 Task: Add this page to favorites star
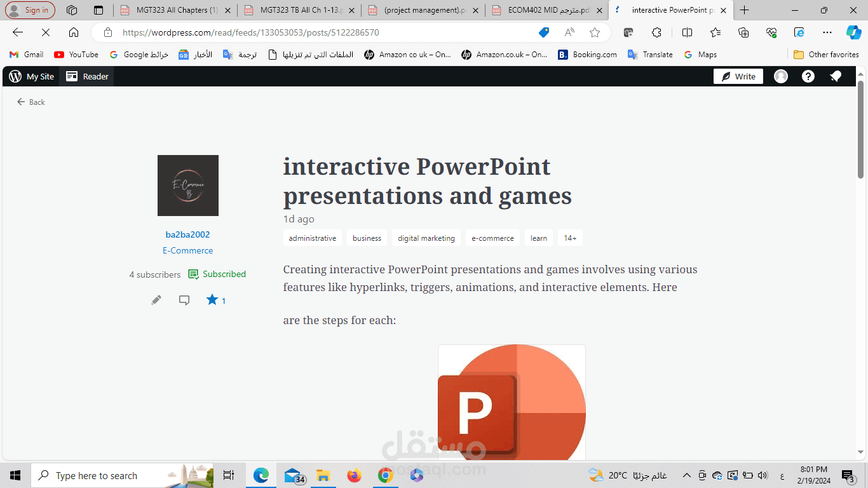(595, 32)
